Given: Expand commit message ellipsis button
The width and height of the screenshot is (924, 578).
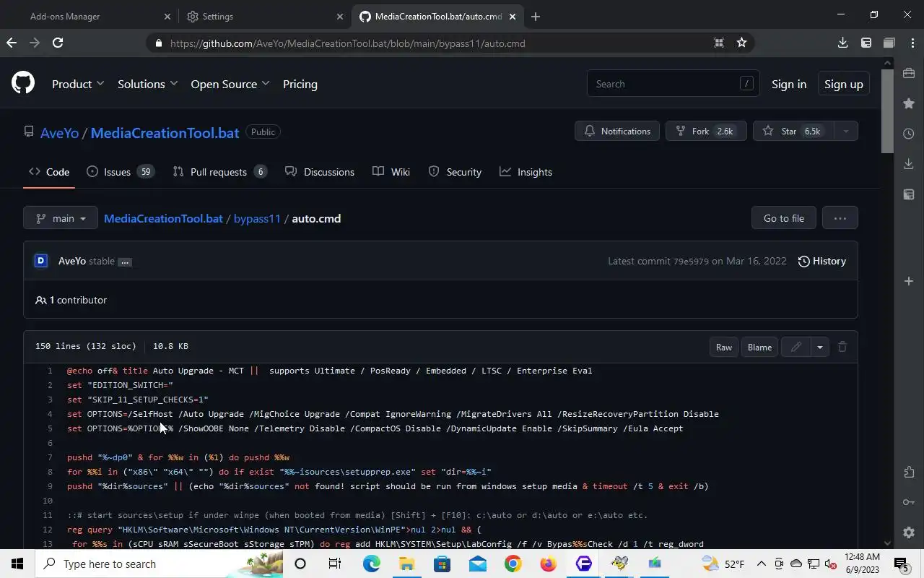Looking at the screenshot, I should pos(125,262).
